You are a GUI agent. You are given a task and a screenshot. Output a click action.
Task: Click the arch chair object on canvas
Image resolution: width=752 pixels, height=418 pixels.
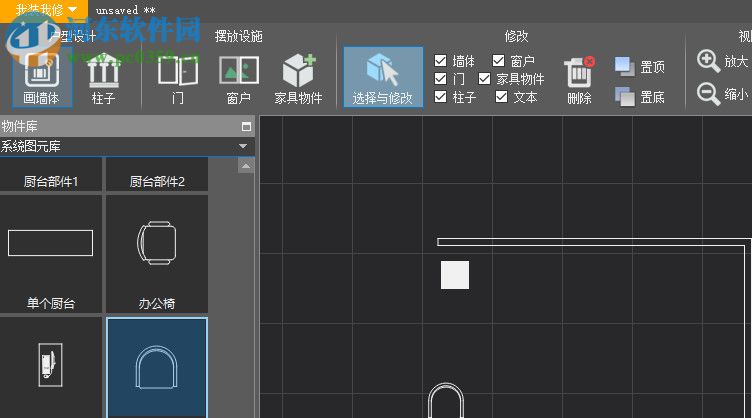tap(446, 401)
